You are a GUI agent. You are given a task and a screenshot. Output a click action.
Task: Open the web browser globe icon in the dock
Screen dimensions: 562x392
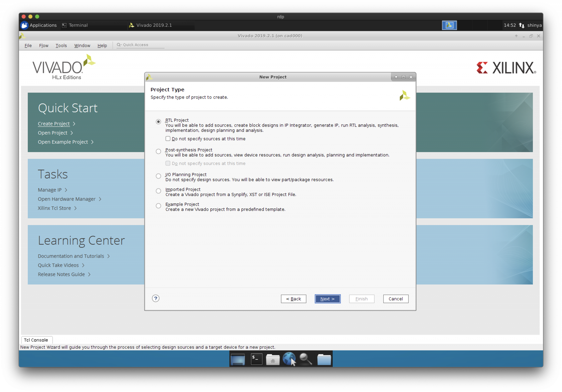coord(289,359)
